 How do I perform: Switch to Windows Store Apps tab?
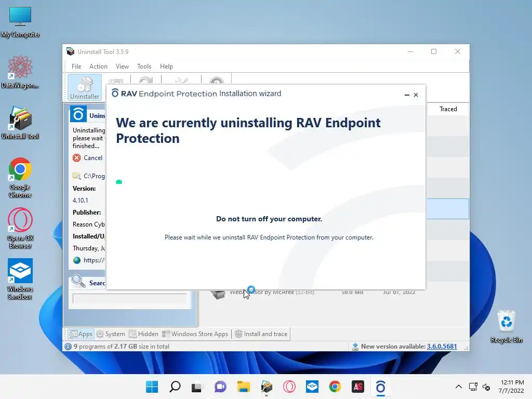coord(195,334)
